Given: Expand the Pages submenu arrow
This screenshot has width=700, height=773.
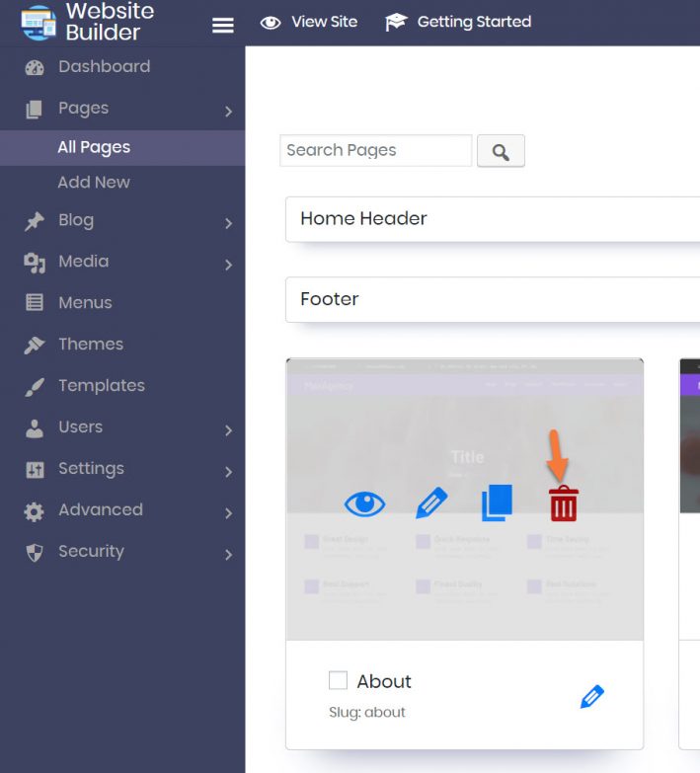Looking at the screenshot, I should pos(228,111).
